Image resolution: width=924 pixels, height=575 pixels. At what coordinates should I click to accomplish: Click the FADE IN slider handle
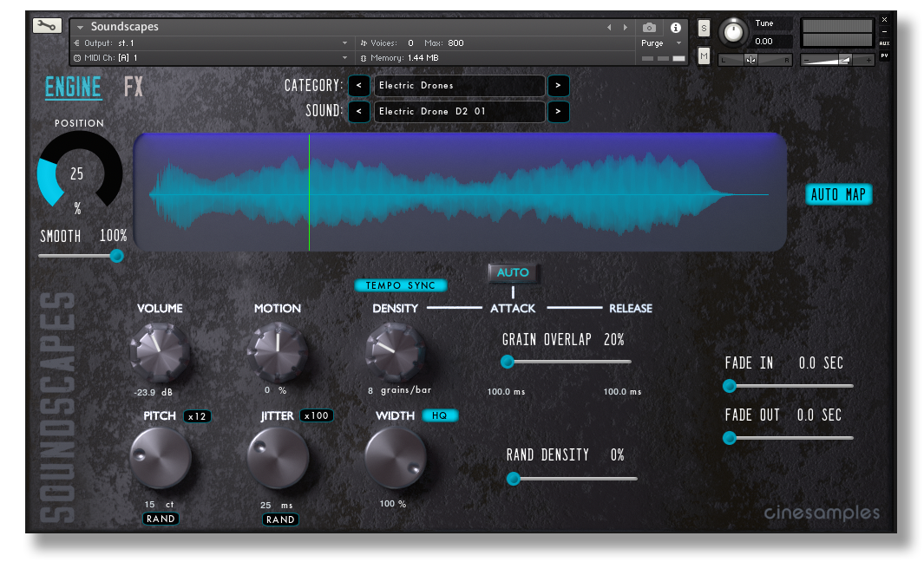click(730, 386)
